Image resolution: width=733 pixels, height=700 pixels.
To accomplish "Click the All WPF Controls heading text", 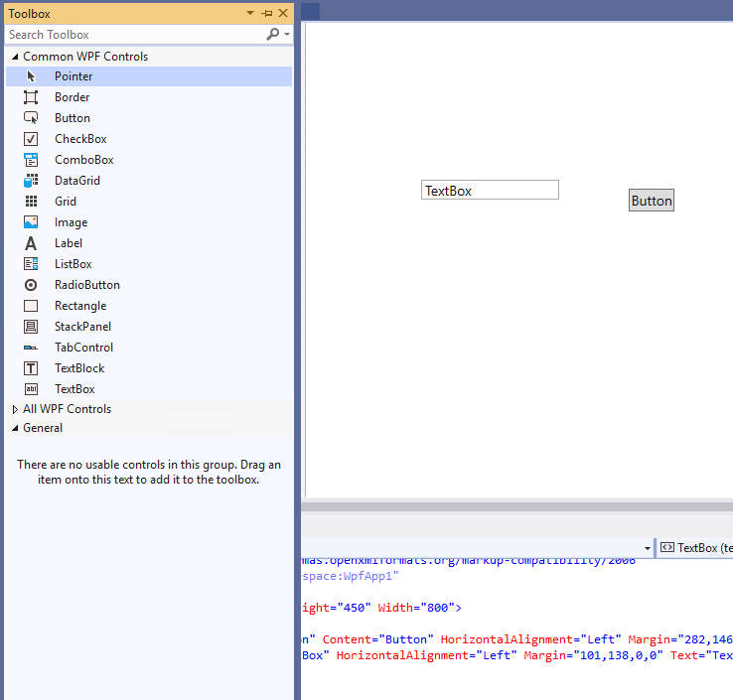I will [68, 409].
